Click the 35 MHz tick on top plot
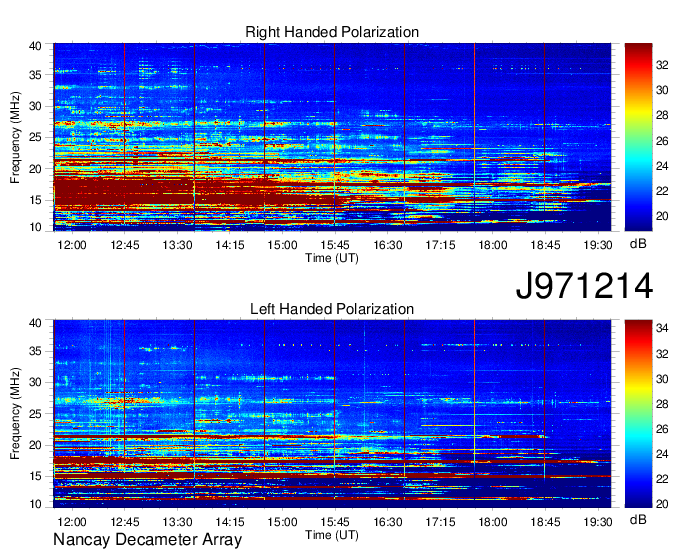This screenshot has width=680, height=552. pos(35,75)
